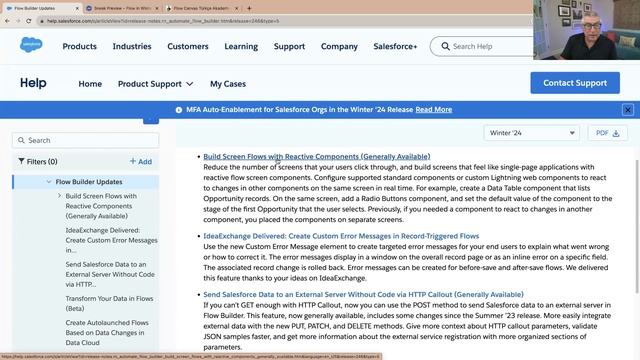Image resolution: width=640 pixels, height=360 pixels.
Task: Open Send Salesforce Data via HTTP Callout article link
Action: tap(363, 294)
